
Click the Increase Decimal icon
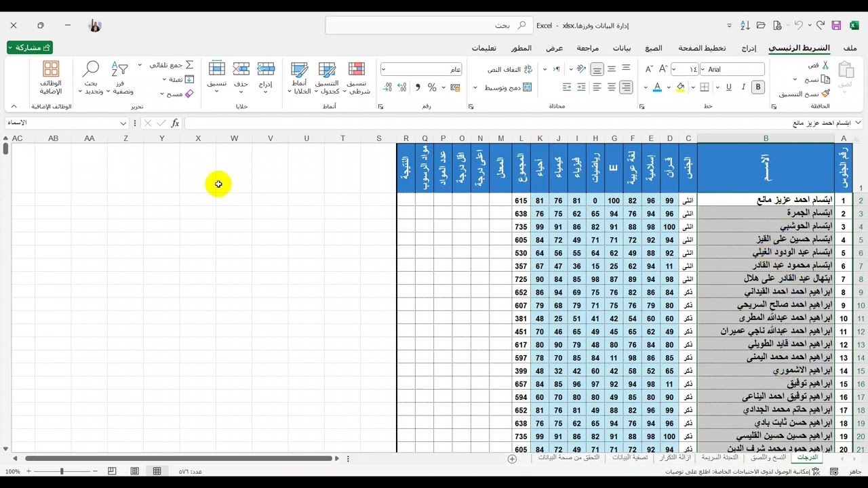point(402,87)
